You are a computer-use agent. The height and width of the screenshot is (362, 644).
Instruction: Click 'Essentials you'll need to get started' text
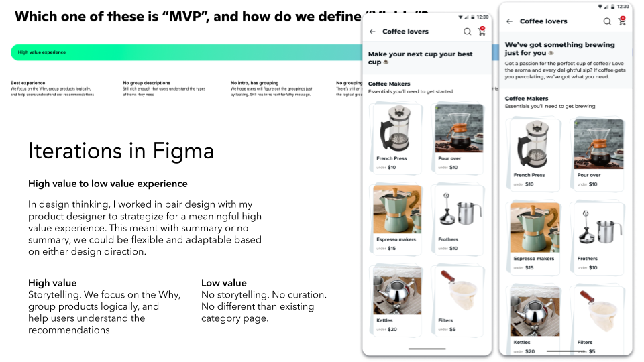[x=411, y=92]
